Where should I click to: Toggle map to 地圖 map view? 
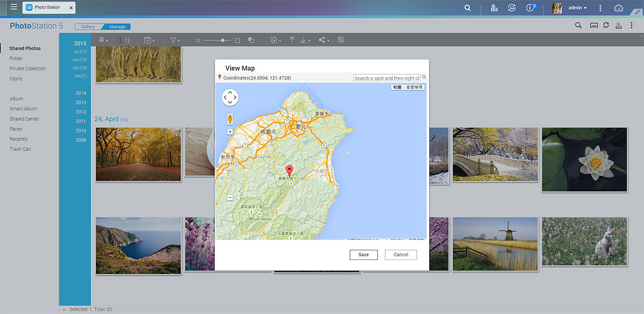coord(397,87)
